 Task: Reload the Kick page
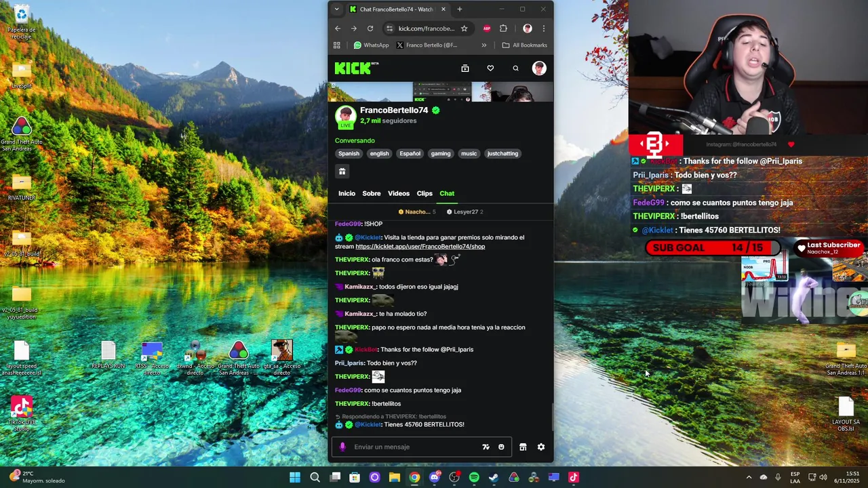(x=370, y=28)
